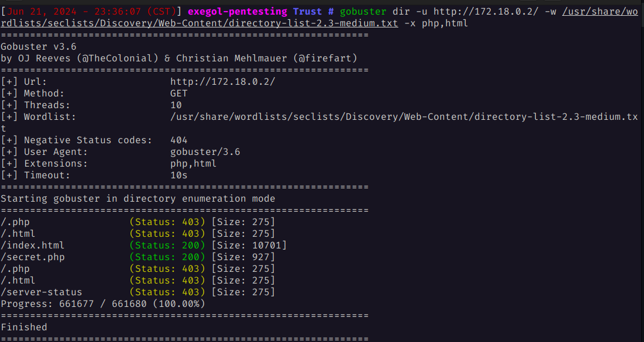This screenshot has width=644, height=342.
Task: Click Status: 200 on the /secret.php row
Action: pos(167,257)
